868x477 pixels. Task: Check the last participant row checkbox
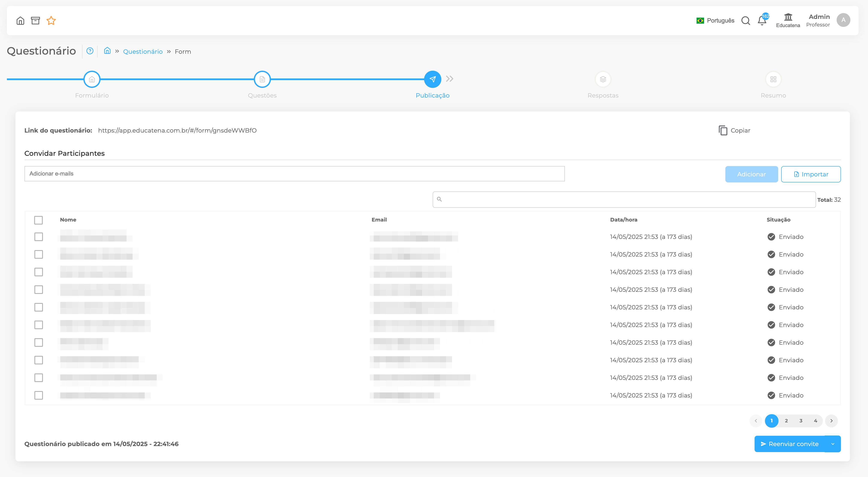click(39, 395)
